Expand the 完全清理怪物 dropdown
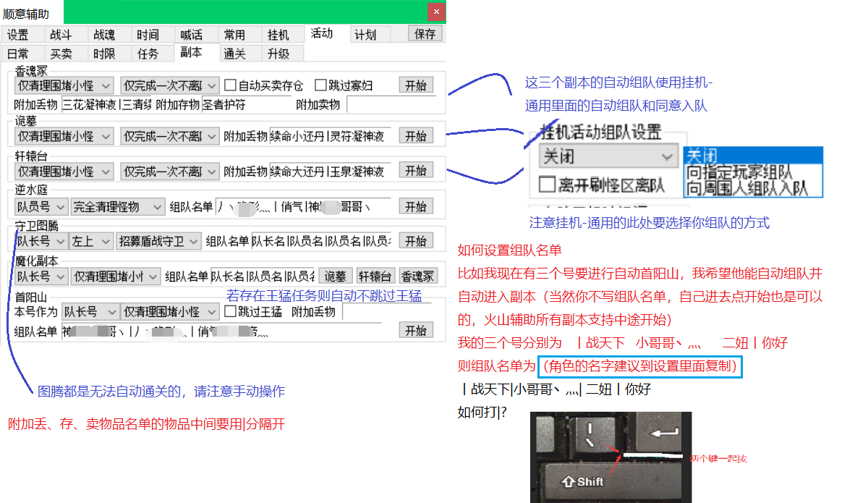 point(118,207)
